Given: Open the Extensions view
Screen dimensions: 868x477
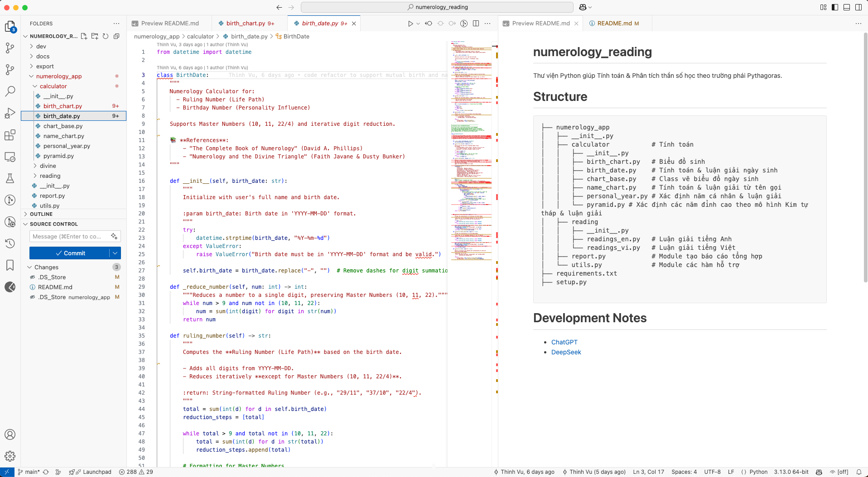Looking at the screenshot, I should [x=10, y=135].
